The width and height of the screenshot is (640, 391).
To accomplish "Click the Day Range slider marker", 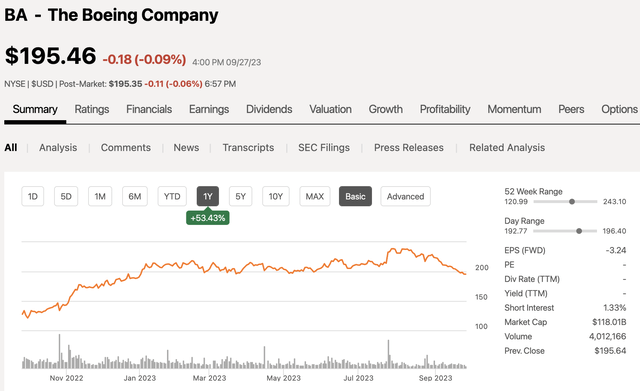I will coord(579,231).
